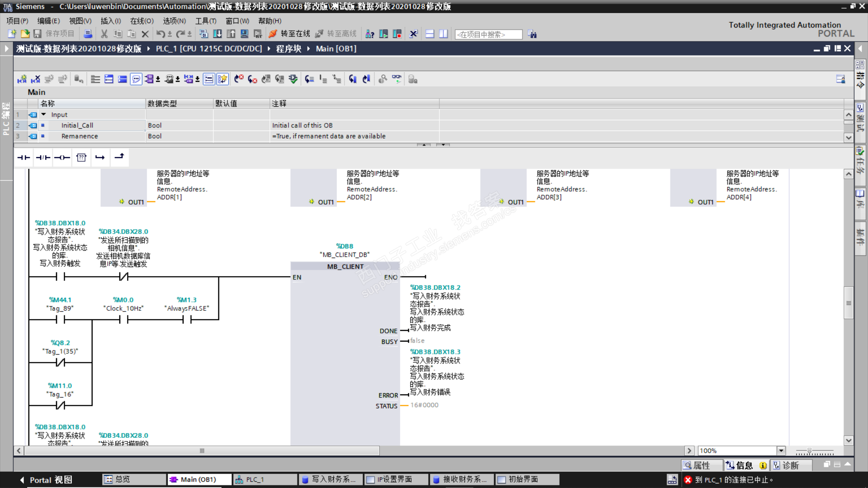Adjust the zoom slider at bottom right
This screenshot has height=488, width=868.
click(809, 451)
